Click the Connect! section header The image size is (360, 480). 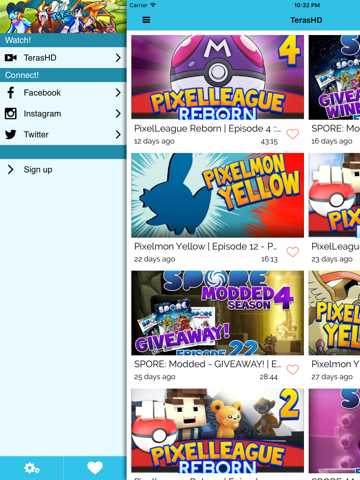63,75
